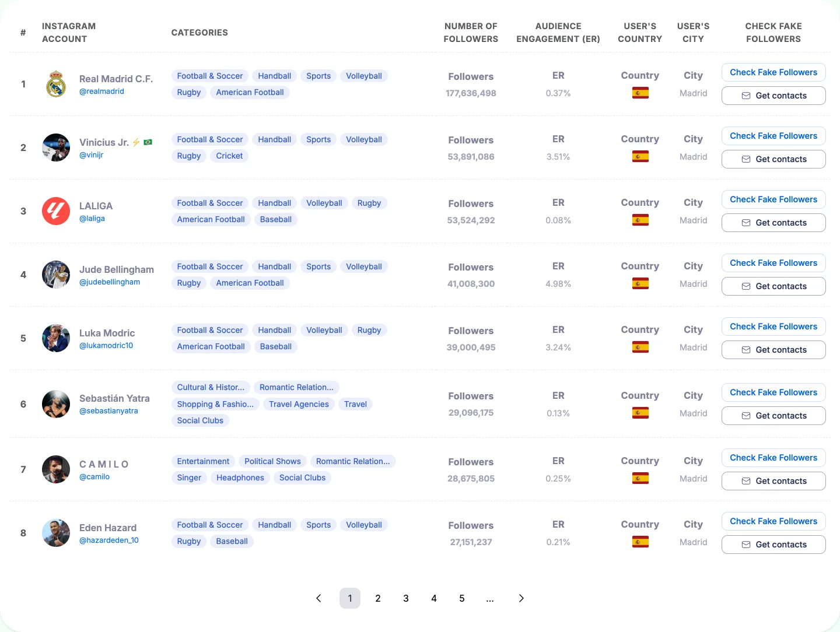840x632 pixels.
Task: Open the @sebastianyatra handle link
Action: [108, 411]
